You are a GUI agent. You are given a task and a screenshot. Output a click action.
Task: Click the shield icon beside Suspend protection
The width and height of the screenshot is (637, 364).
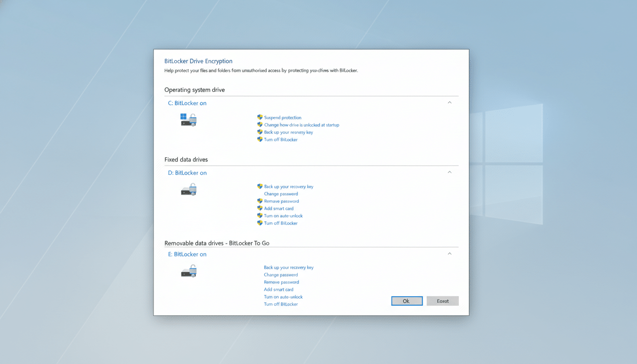pos(260,117)
